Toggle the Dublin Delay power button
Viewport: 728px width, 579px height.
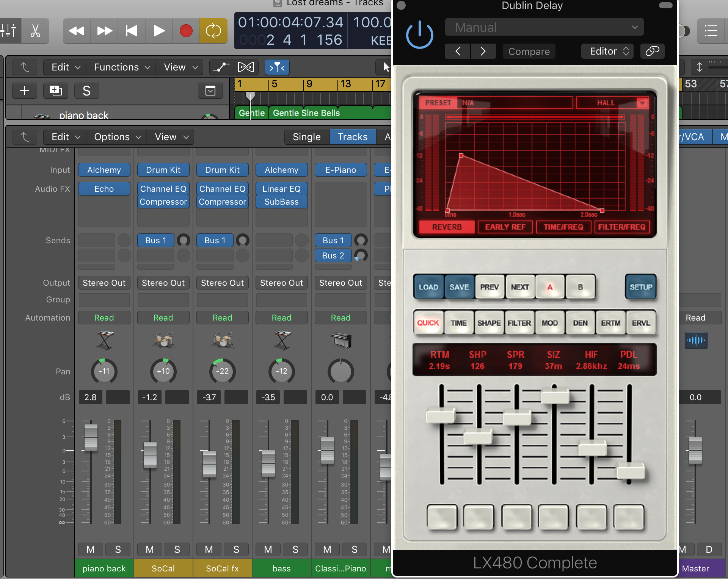[x=419, y=35]
